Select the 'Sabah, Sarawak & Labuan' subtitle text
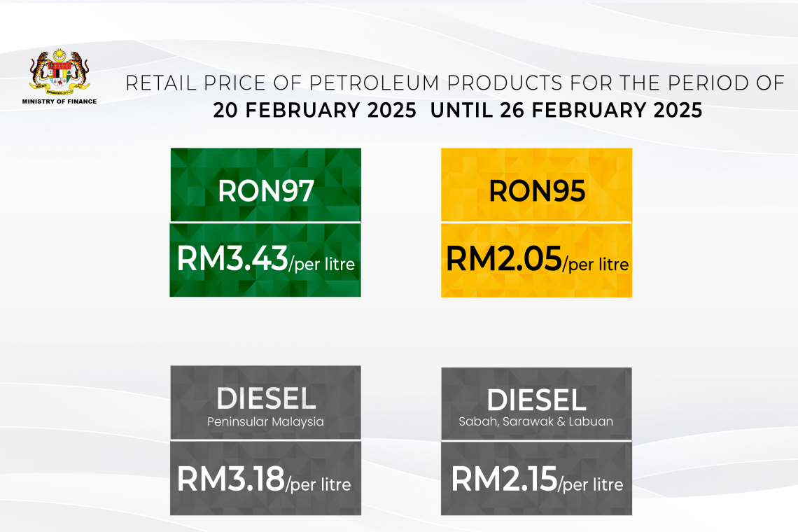 [536, 421]
